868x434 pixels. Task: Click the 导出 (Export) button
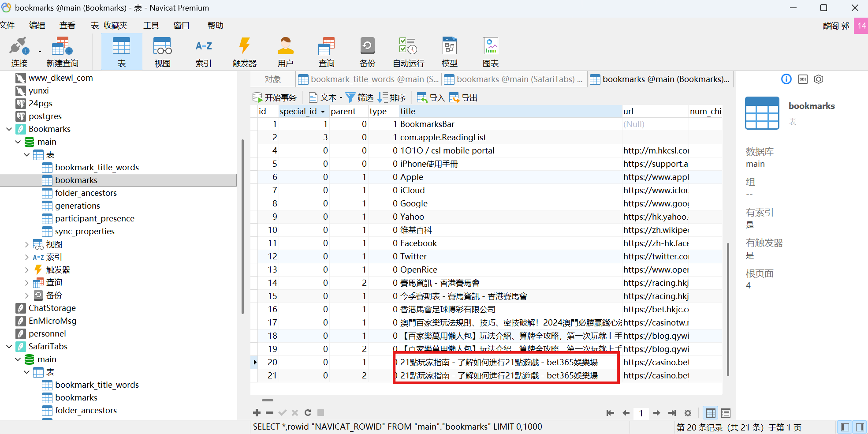pos(464,98)
